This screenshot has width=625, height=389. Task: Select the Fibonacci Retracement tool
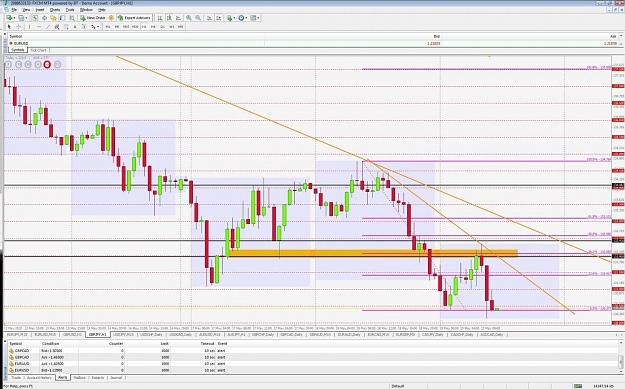pyautogui.click(x=66, y=27)
